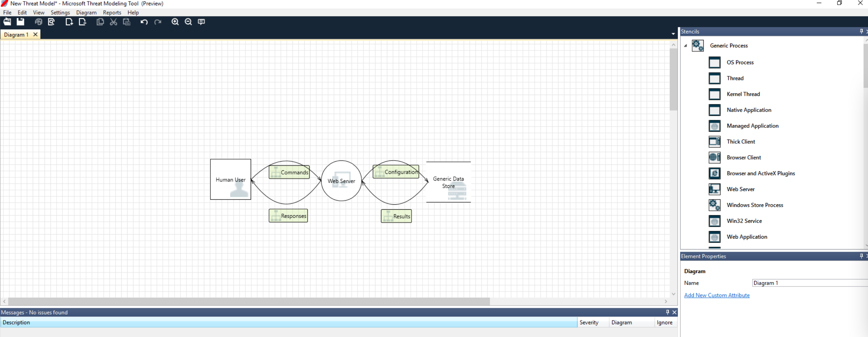The image size is (868, 337).
Task: Save the threat model
Action: (x=21, y=22)
